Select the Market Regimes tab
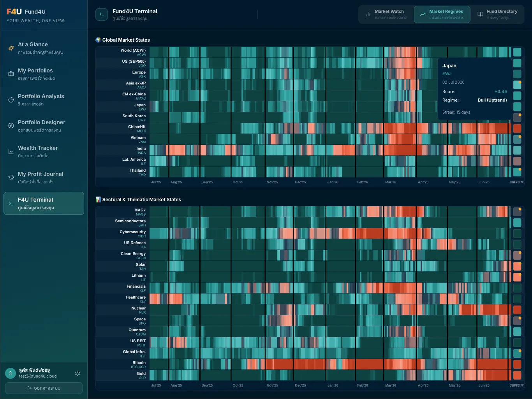The width and height of the screenshot is (532, 399). [x=442, y=14]
